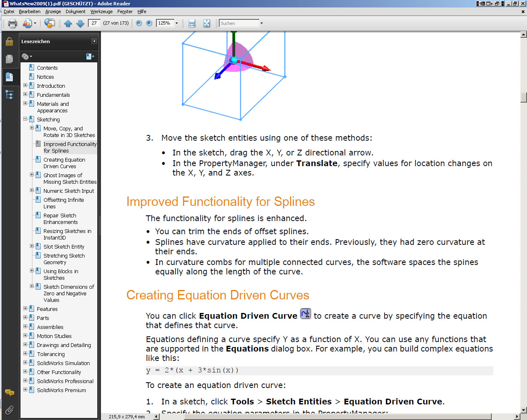The width and height of the screenshot is (527, 420).
Task: Click the page size 215,9 x 279,4 mm readout
Action: pos(127,417)
